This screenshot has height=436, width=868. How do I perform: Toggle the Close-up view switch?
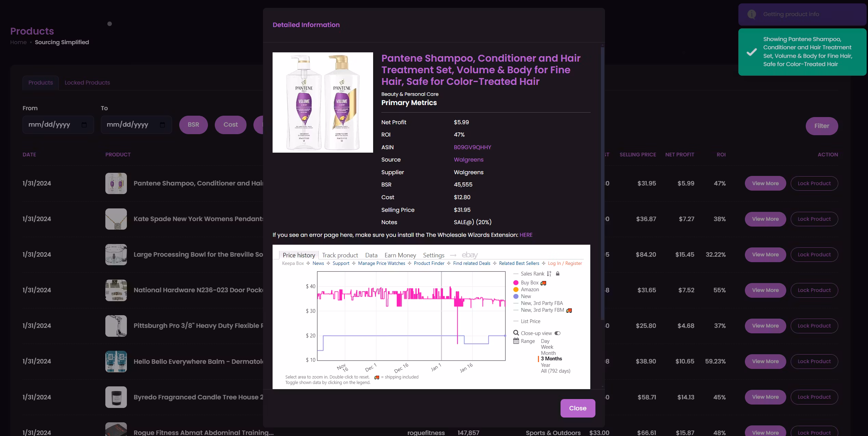tap(557, 333)
